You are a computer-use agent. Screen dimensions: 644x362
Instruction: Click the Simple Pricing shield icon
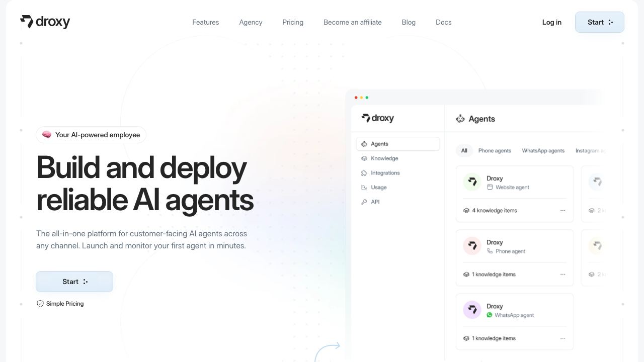click(x=40, y=304)
